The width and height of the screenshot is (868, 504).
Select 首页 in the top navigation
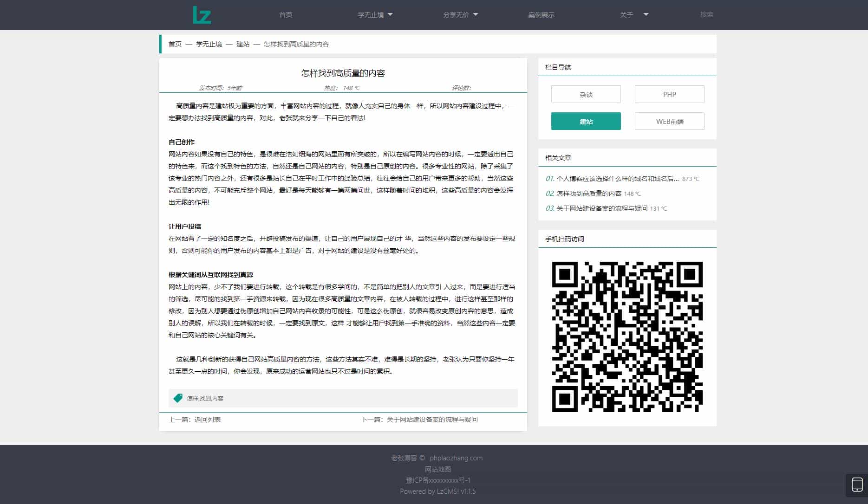tap(285, 14)
